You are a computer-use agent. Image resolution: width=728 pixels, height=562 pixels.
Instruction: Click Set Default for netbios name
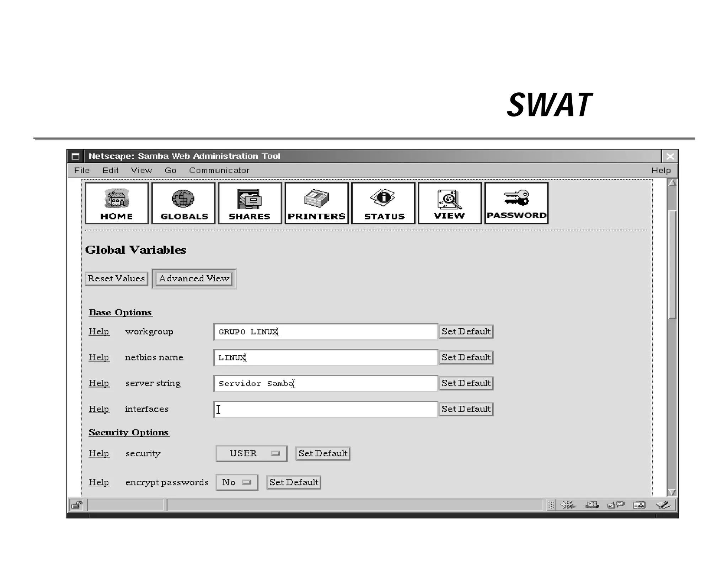pyautogui.click(x=466, y=357)
